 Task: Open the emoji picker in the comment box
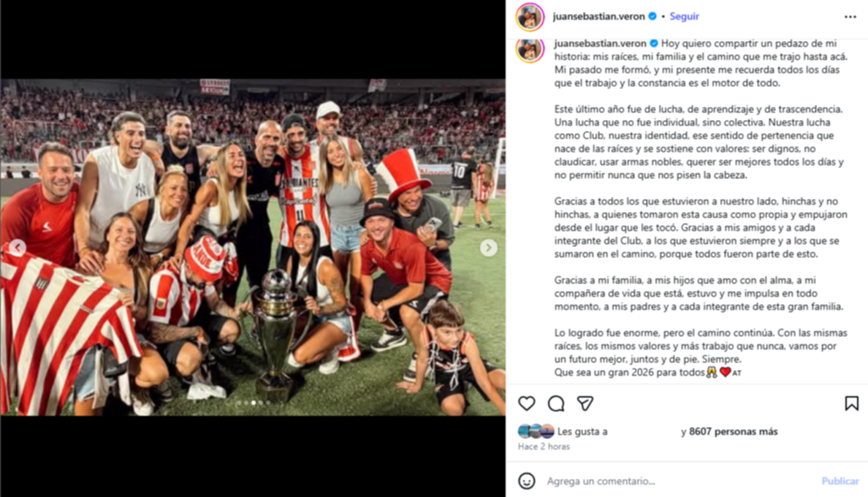click(x=527, y=481)
